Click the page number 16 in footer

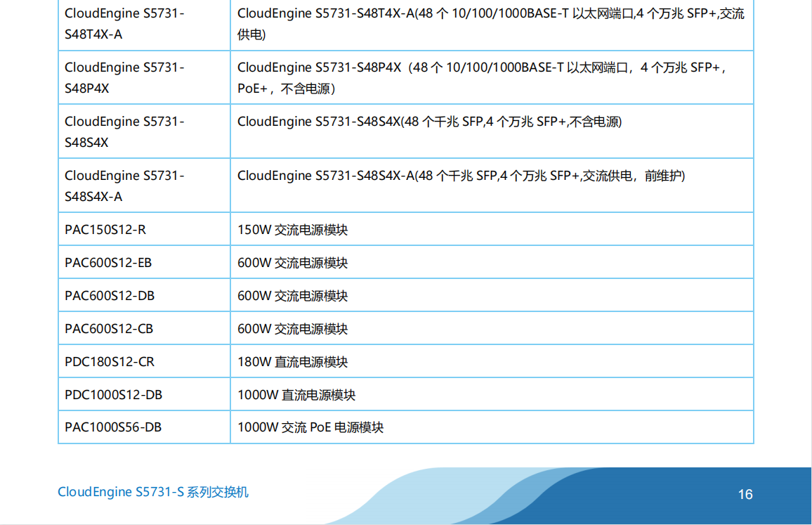point(745,494)
